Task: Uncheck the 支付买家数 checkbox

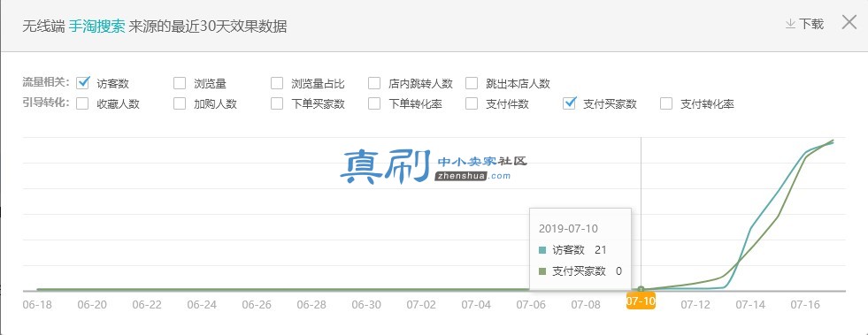Action: pyautogui.click(x=570, y=103)
